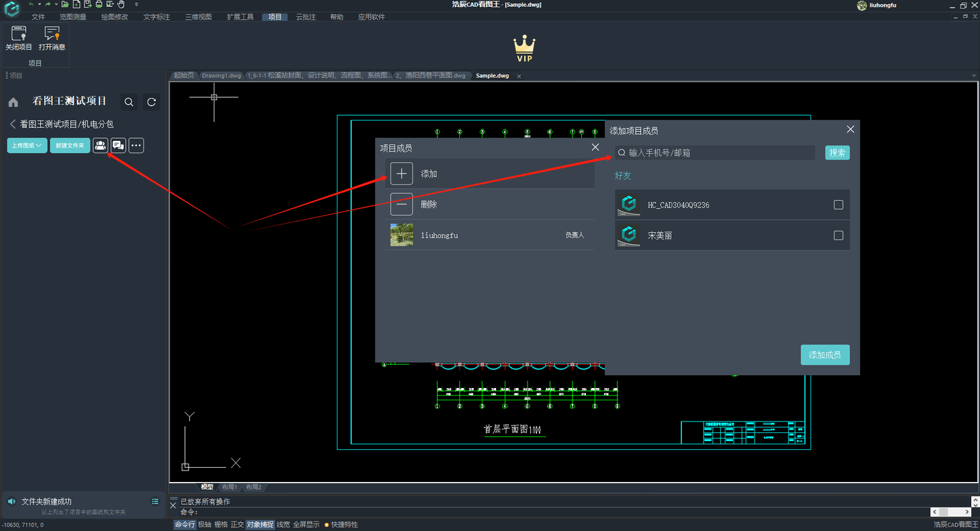Image resolution: width=980 pixels, height=531 pixels.
Task: Expand the 上传图纸 dropdown button
Action: (x=27, y=146)
